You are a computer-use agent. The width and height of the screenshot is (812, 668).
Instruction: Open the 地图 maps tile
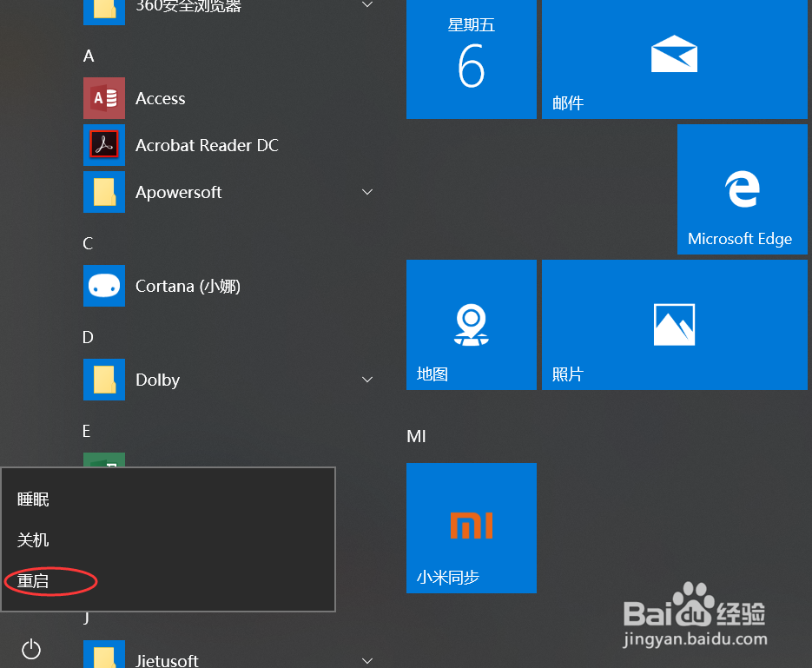point(472,325)
